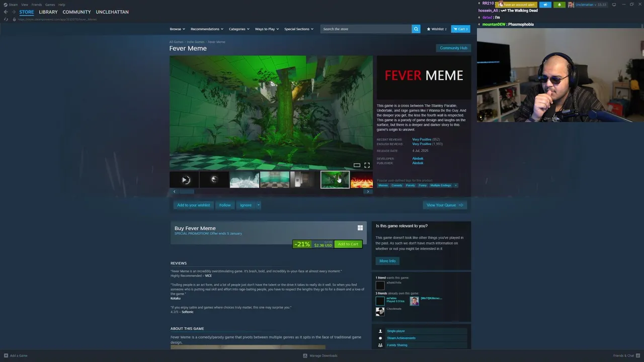Click the Aimbok developer link

(x=418, y=158)
